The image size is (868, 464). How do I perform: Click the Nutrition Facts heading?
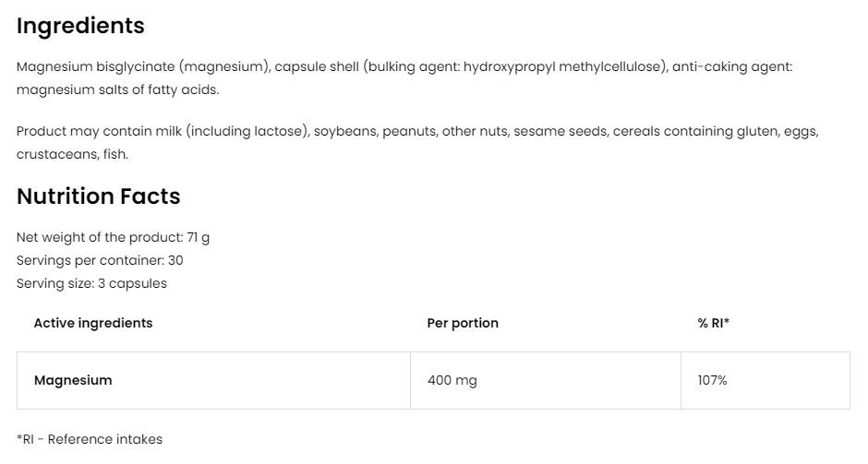(98, 196)
